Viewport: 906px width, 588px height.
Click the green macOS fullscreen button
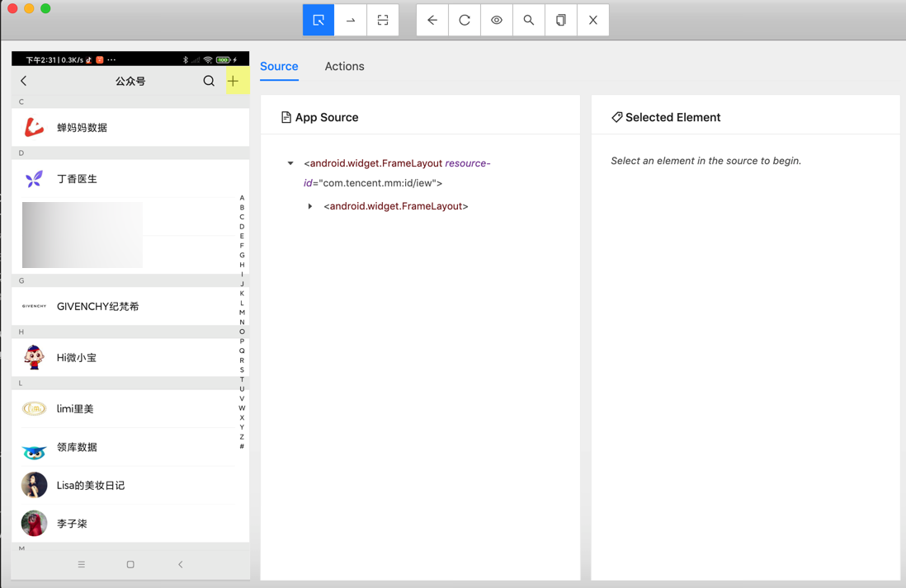[45, 8]
